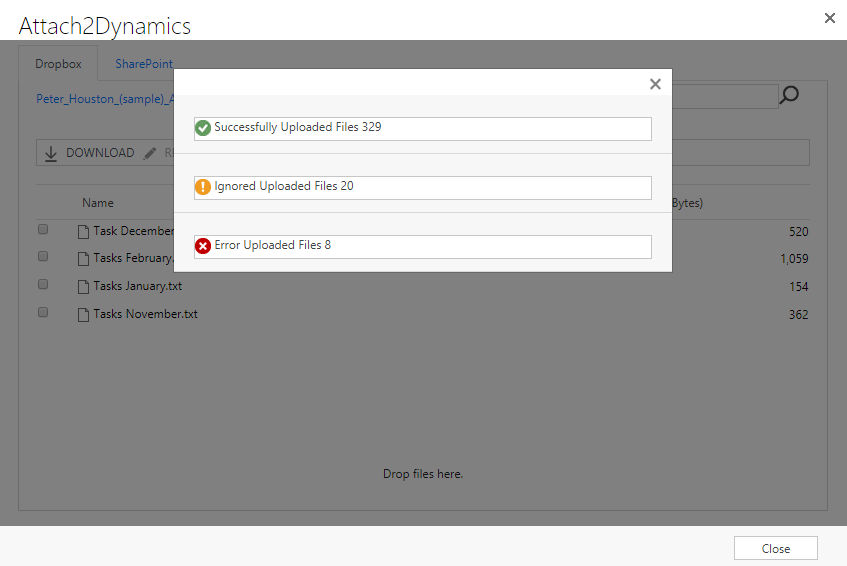Click the search magnifier icon
This screenshot has height=566, width=847.
[789, 95]
